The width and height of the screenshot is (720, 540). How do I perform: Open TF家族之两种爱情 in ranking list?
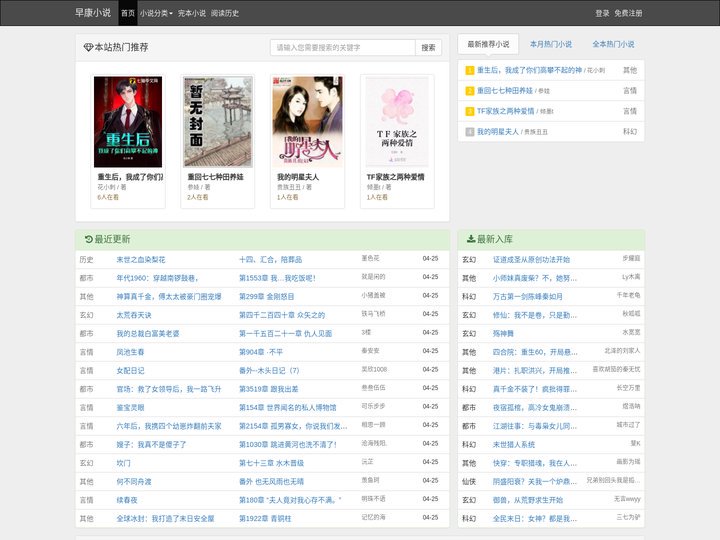506,111
